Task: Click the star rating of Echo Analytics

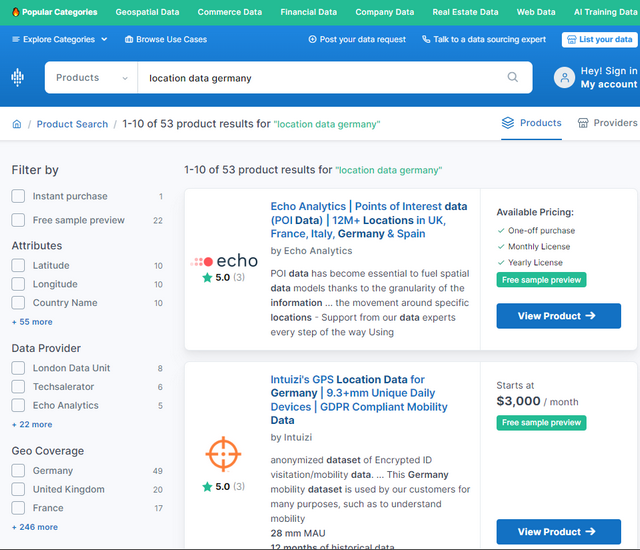Action: coord(223,277)
